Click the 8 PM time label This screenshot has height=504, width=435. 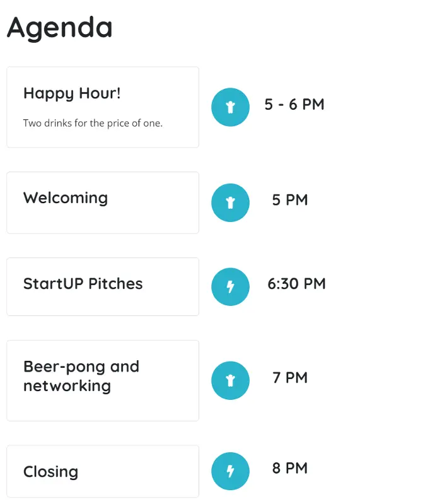tap(290, 468)
